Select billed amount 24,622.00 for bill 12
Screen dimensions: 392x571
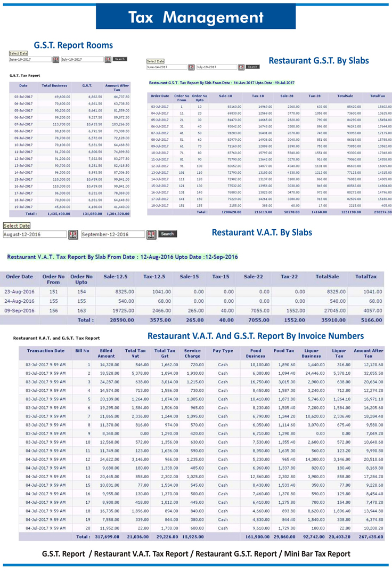[x=110, y=460]
